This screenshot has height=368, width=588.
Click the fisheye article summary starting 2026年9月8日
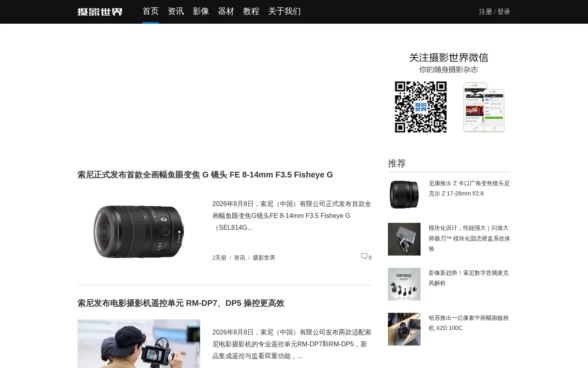point(292,215)
